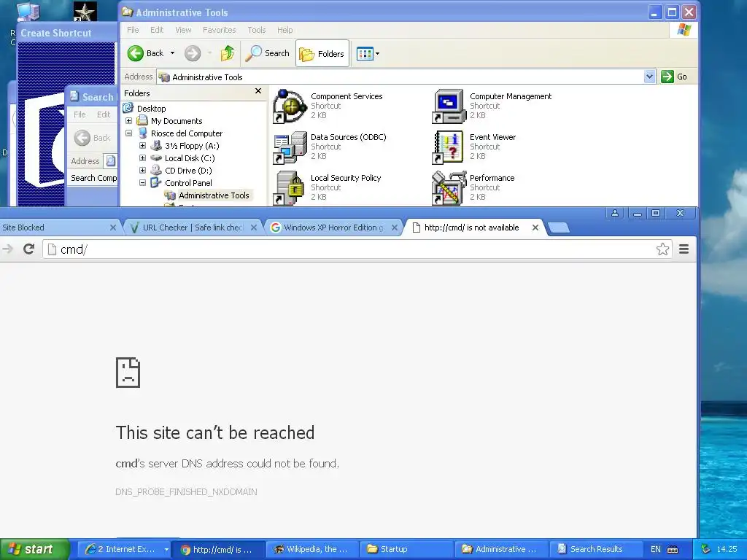
Task: Click the tray keyboard icon
Action: point(672,550)
